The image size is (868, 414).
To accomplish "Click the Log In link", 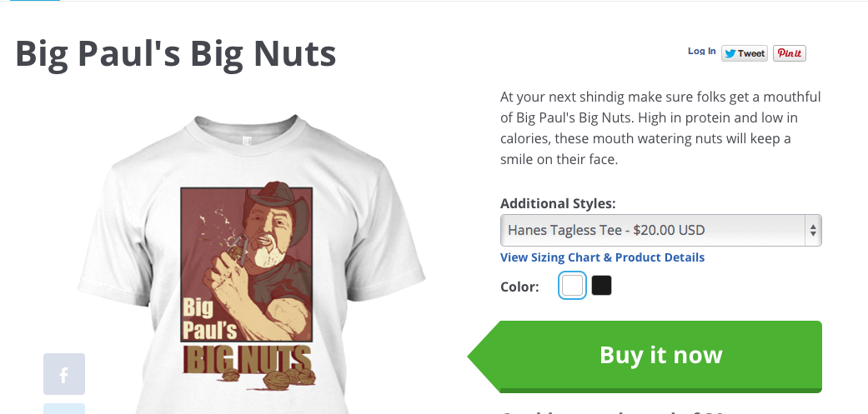I will tap(701, 52).
